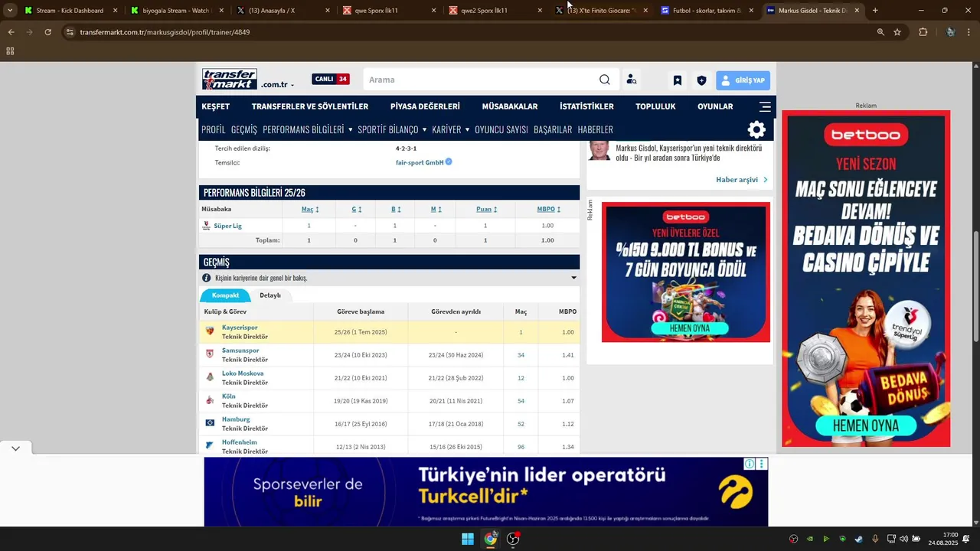This screenshot has width=980, height=551.
Task: Open the tab search dropdown arrow
Action: (x=10, y=11)
